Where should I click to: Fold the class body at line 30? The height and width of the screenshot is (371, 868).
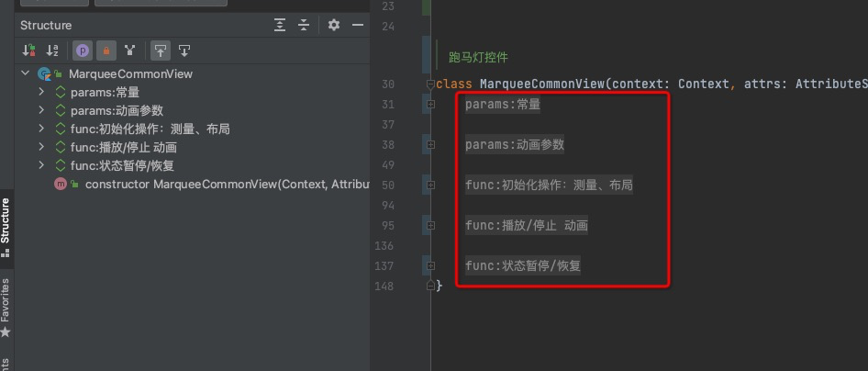tap(430, 84)
